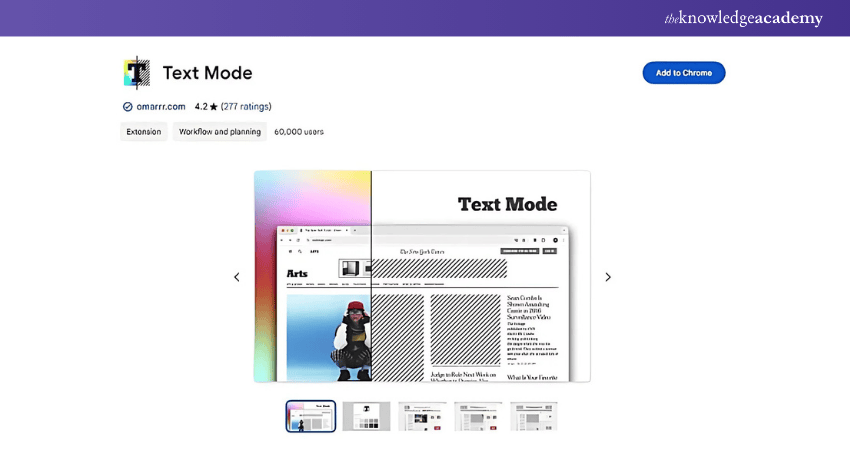Click the Arts heading inside the preview
Image resolution: width=850 pixels, height=450 pixels.
click(x=297, y=273)
